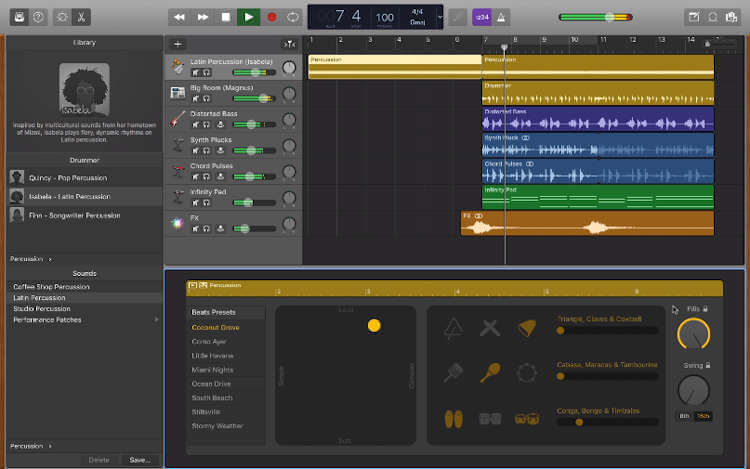Select drummer Finn - Songwriter Percussion
This screenshot has width=750, height=469.
(85, 216)
